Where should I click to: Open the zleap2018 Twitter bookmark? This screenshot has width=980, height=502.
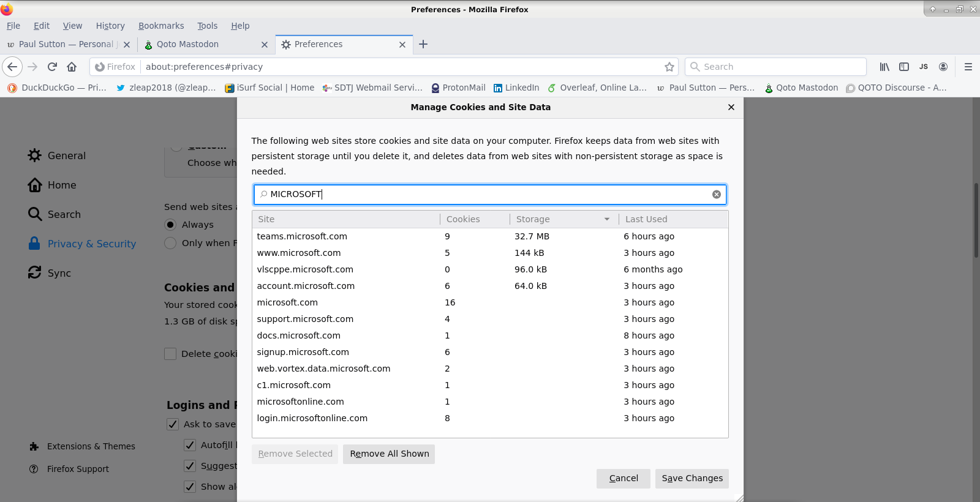point(166,88)
